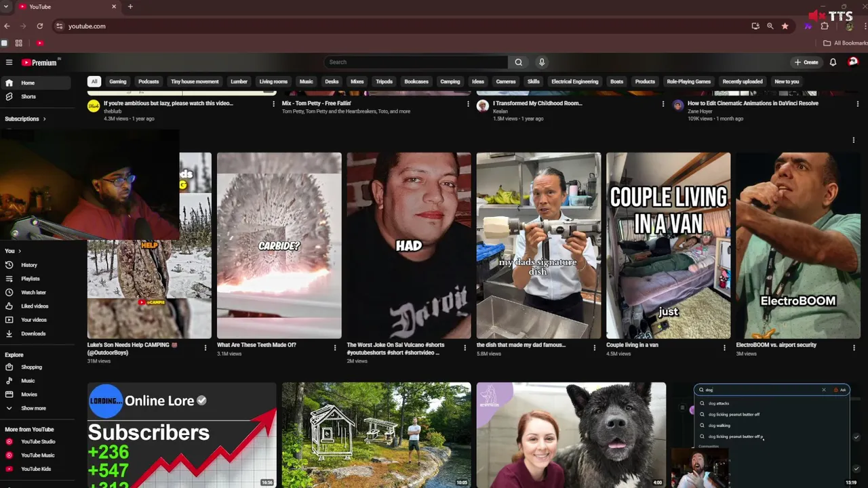
Task: Open the Online Lore Subscribers video thumbnail
Action: tap(182, 435)
